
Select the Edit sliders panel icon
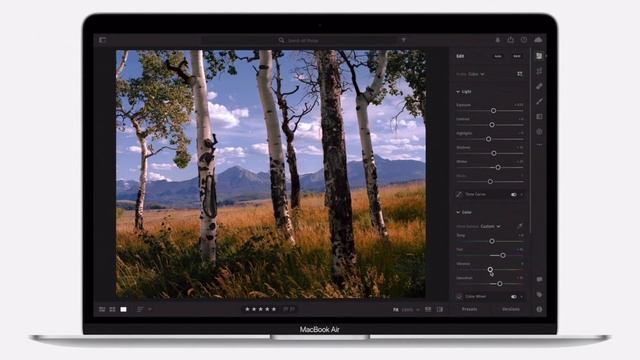[539, 56]
